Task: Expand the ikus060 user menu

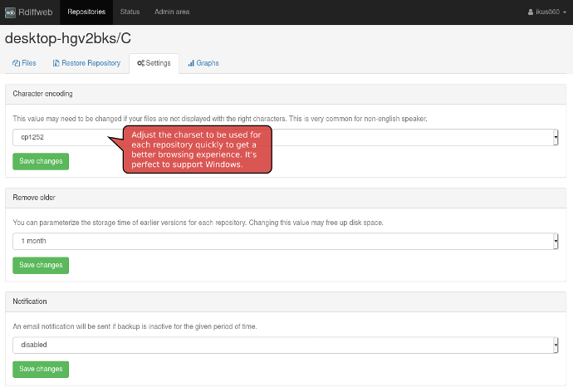Action: [x=547, y=12]
